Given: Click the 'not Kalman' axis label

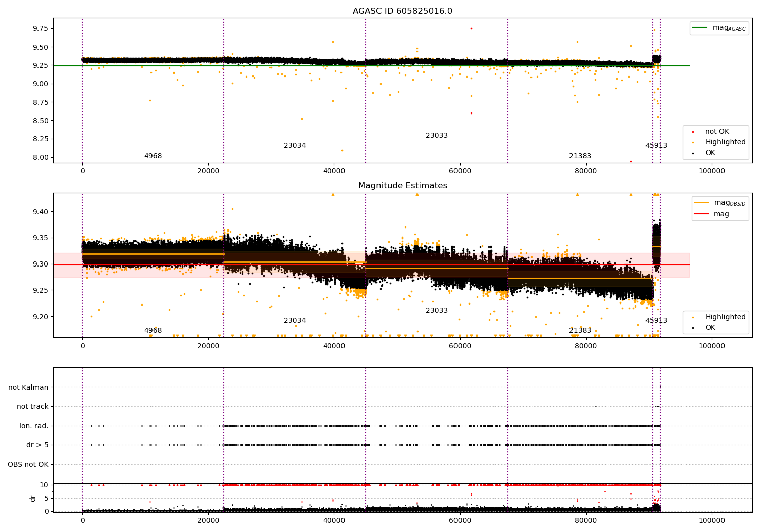Looking at the screenshot, I should coord(28,387).
